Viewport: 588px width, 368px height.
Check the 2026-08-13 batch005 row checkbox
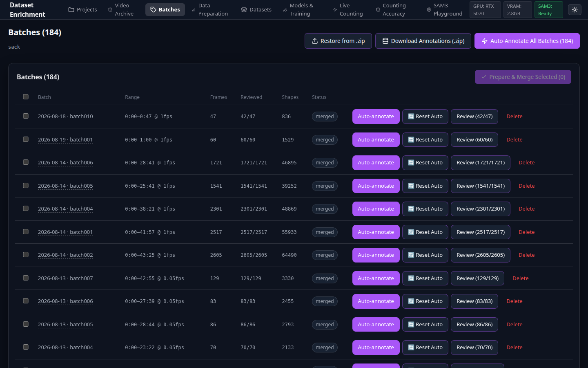click(x=26, y=324)
